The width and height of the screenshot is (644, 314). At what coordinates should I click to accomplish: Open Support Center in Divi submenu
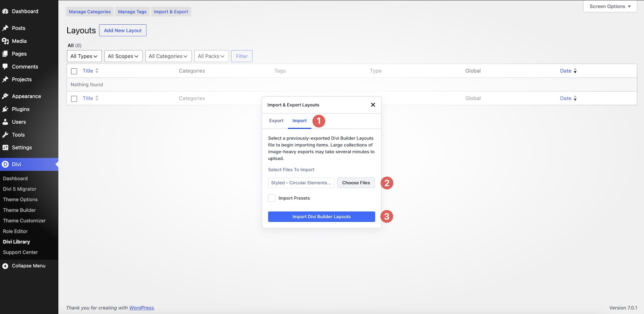point(20,252)
